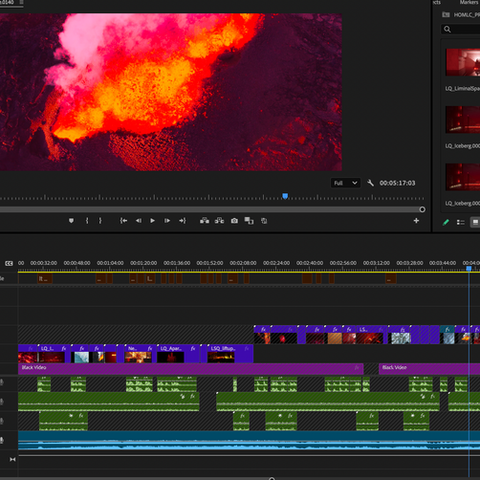
Task: Click the green pencil writable icon
Action: [446, 222]
